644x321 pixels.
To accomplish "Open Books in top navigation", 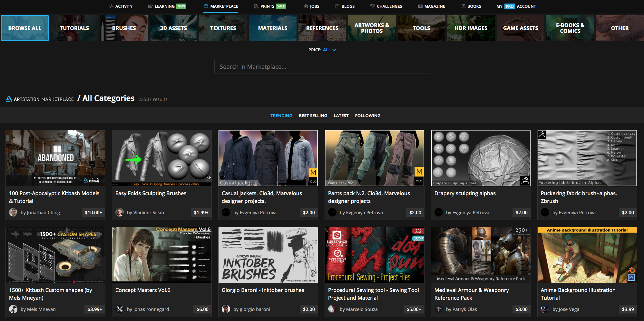I will (471, 6).
